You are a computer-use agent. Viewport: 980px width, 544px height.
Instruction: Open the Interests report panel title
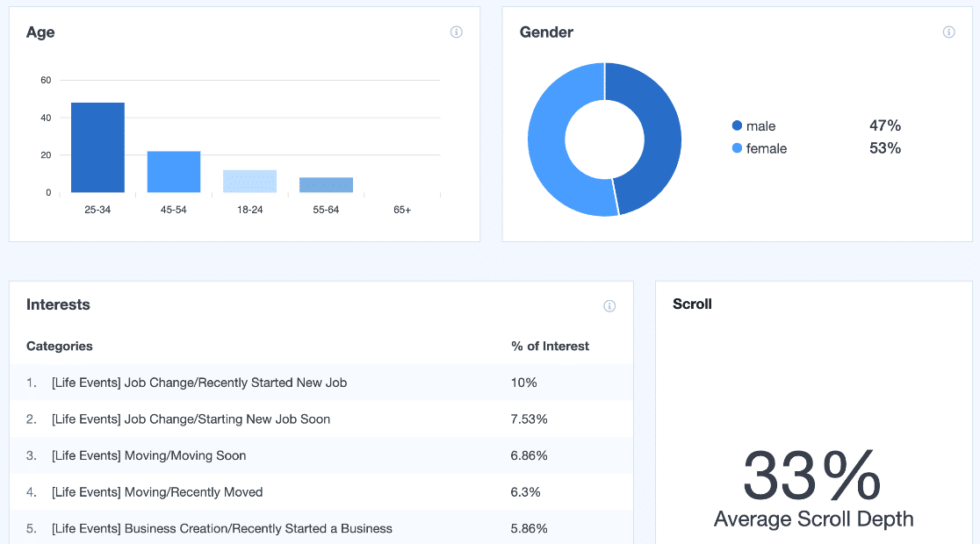click(x=58, y=304)
